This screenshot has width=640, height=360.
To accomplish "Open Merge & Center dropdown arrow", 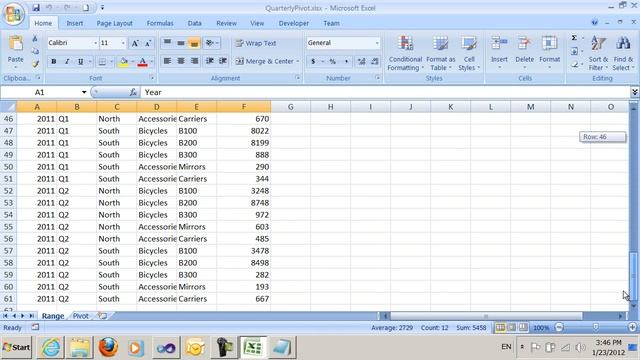I will point(298,61).
